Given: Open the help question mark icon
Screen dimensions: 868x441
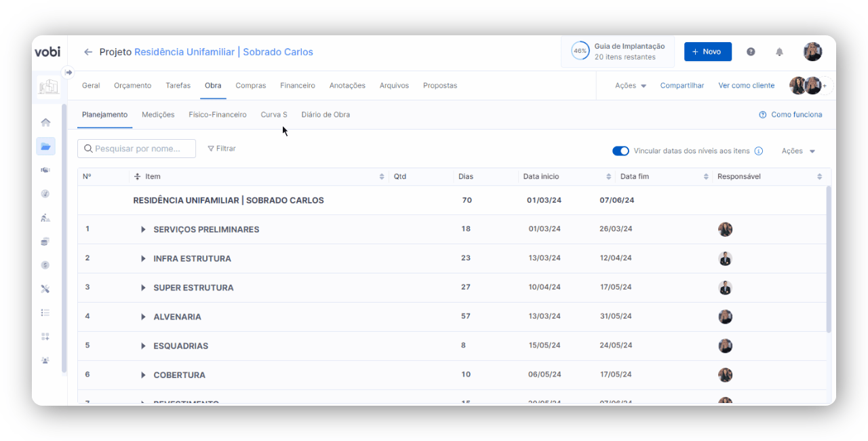Looking at the screenshot, I should coord(751,52).
